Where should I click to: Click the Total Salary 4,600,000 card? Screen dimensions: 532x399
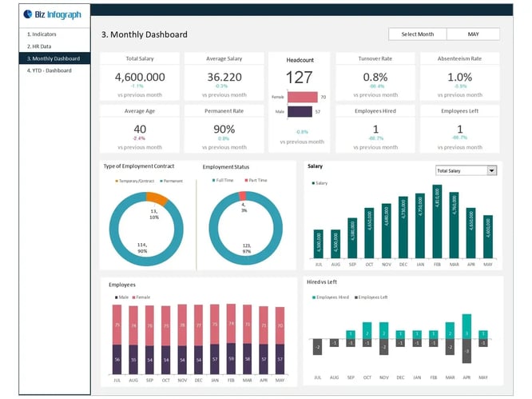pyautogui.click(x=140, y=77)
